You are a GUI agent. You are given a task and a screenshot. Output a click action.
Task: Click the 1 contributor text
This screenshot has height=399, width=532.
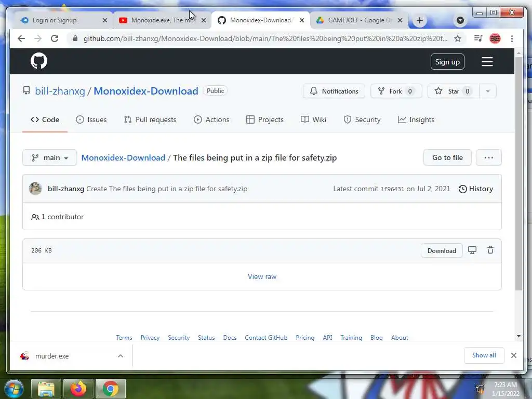[57, 217]
